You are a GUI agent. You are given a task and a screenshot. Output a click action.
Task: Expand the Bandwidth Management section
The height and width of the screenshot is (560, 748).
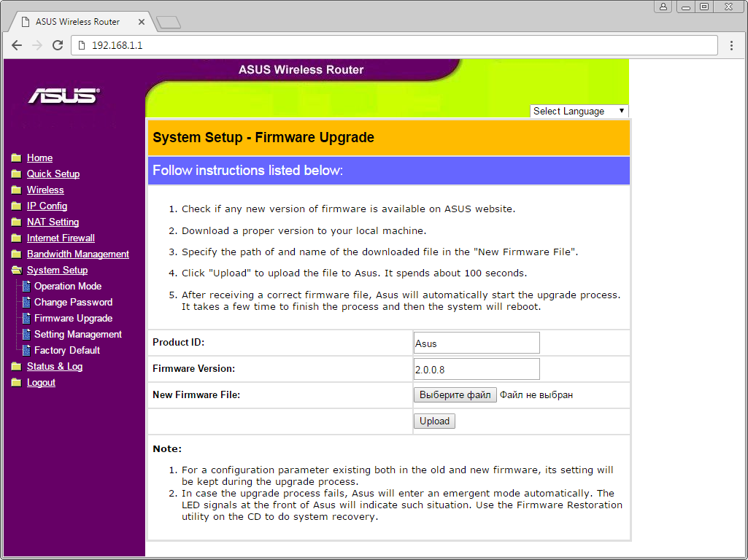(x=77, y=254)
